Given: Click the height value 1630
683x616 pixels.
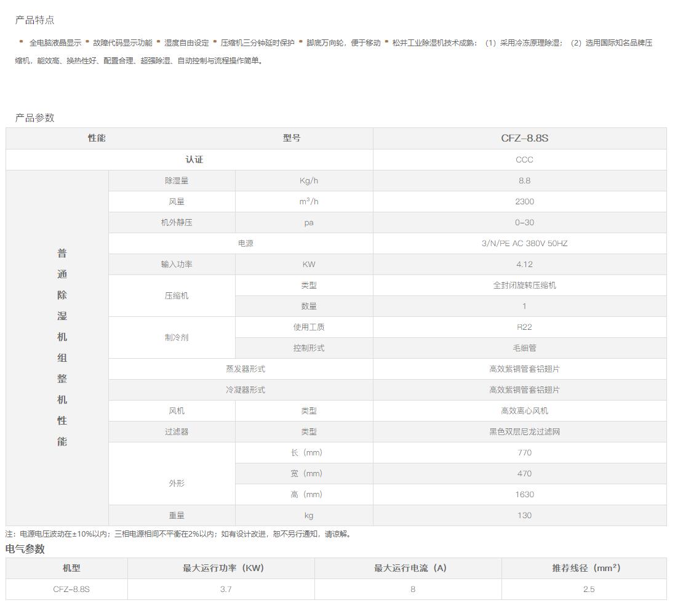Looking at the screenshot, I should click(x=524, y=494).
